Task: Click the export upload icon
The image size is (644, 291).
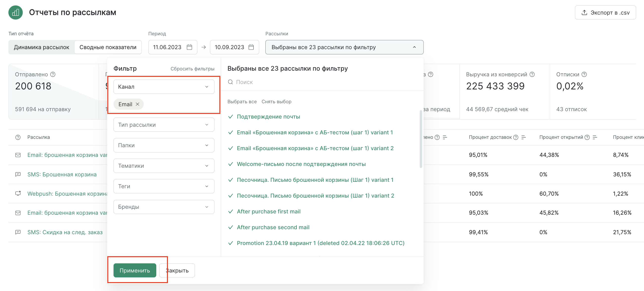Action: [584, 13]
